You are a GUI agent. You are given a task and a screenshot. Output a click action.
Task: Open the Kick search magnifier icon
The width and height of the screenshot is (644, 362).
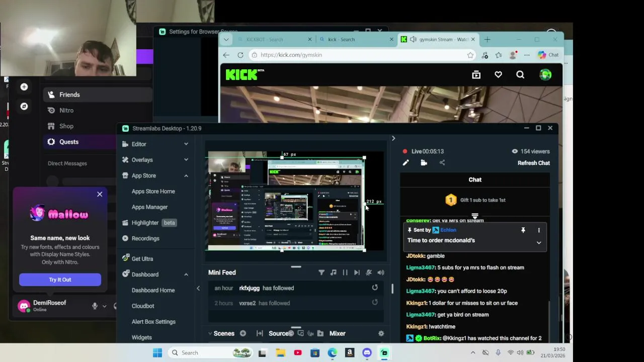tap(520, 75)
